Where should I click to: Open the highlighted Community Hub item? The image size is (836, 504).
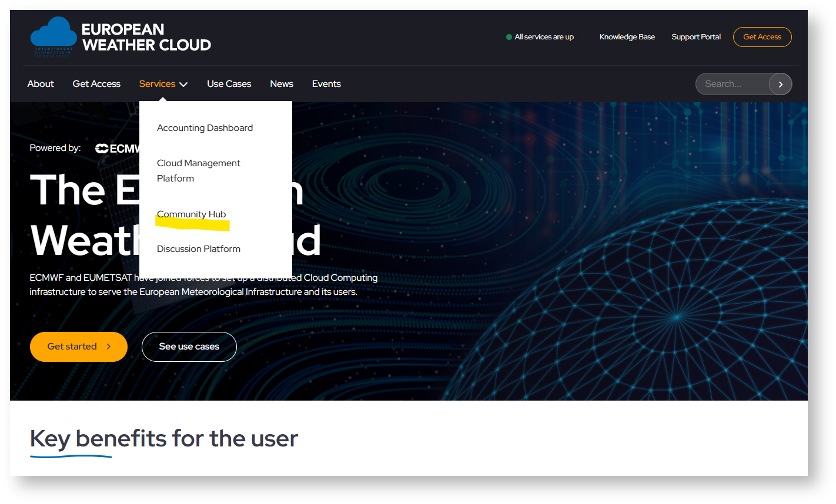click(192, 214)
